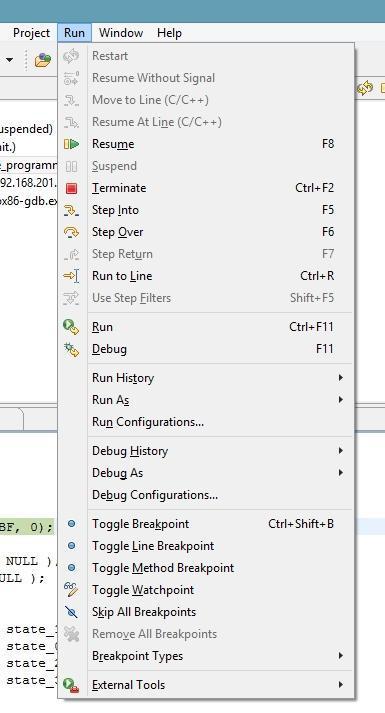Image resolution: width=385 pixels, height=713 pixels.
Task: Click the Run to Line icon
Action: click(x=71, y=276)
